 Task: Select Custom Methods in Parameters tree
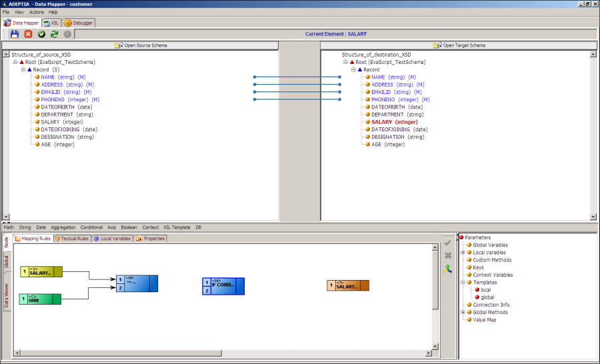[492, 260]
